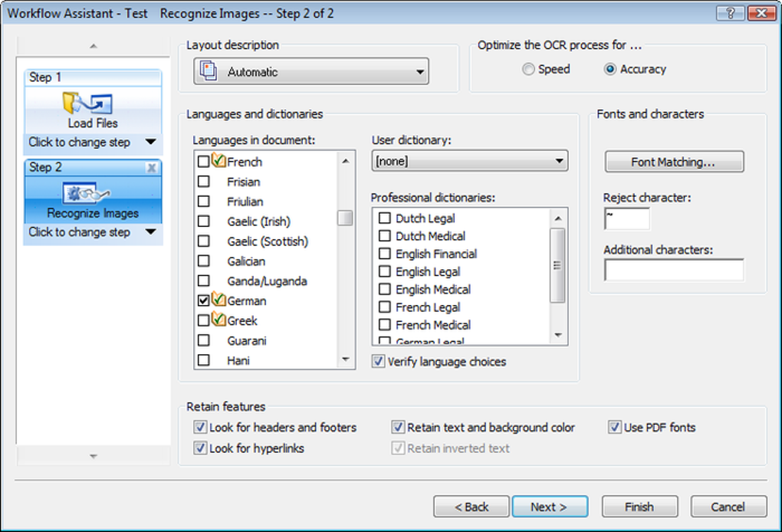
Task: Open Step 2 Click to change step menu
Action: pyautogui.click(x=150, y=232)
